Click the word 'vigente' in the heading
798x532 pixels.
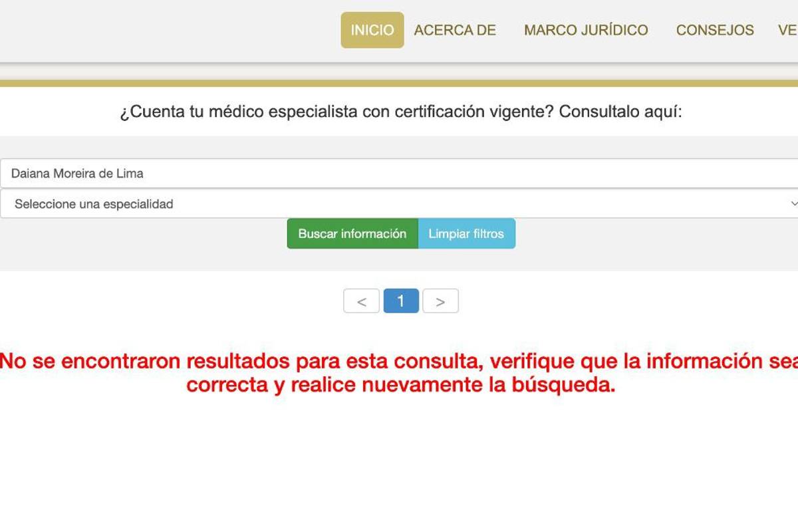tap(521, 112)
